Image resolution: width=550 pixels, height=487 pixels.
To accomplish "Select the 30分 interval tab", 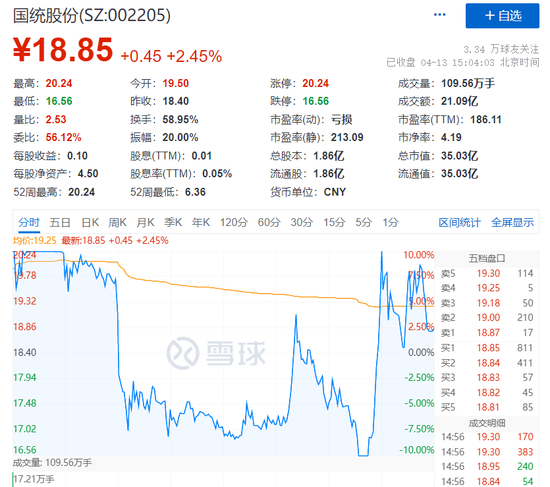I will point(302,222).
